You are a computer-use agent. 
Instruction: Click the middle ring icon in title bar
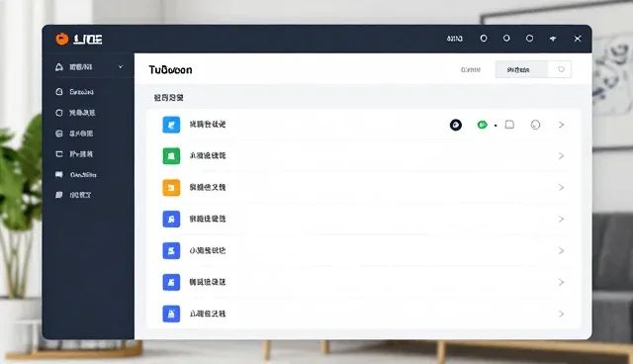coord(506,39)
